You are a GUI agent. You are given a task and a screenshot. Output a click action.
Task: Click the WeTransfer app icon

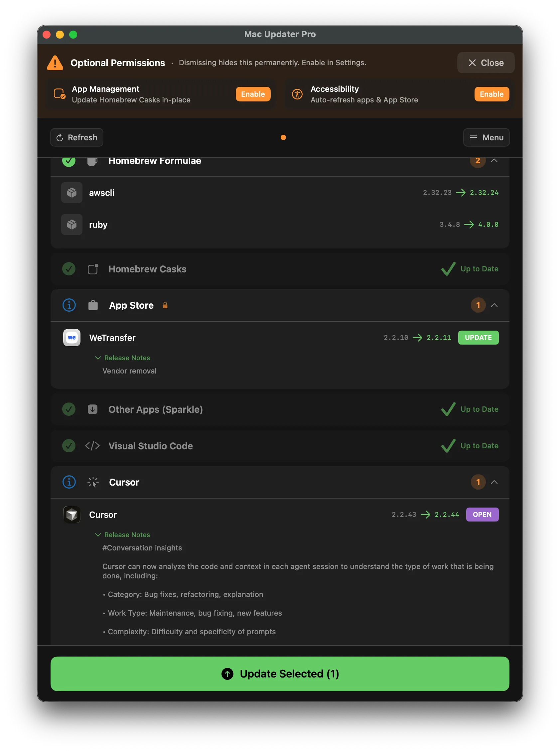(71, 338)
